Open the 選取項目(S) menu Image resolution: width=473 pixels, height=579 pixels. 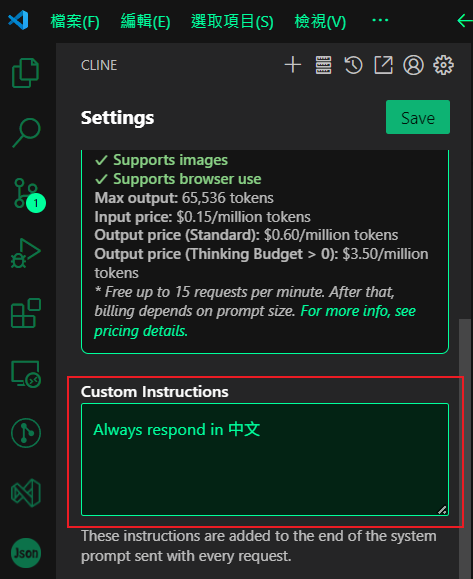pos(232,21)
